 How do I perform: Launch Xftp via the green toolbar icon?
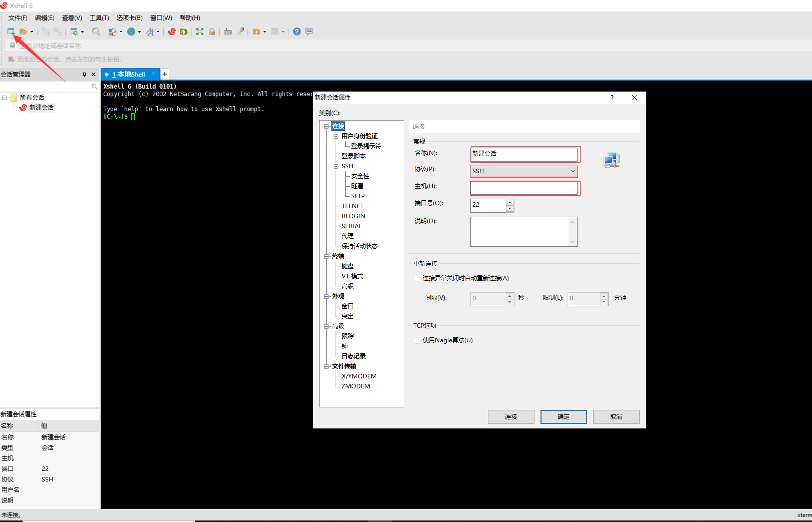[x=184, y=31]
